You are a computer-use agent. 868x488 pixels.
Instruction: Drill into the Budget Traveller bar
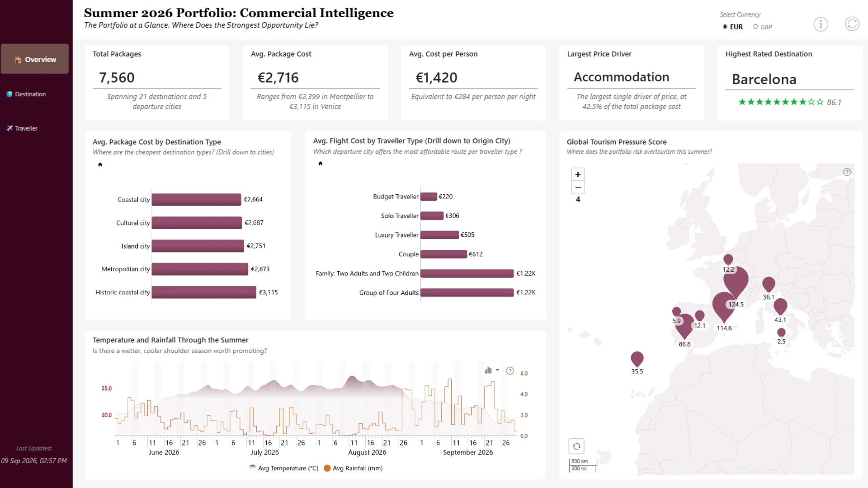coord(429,197)
